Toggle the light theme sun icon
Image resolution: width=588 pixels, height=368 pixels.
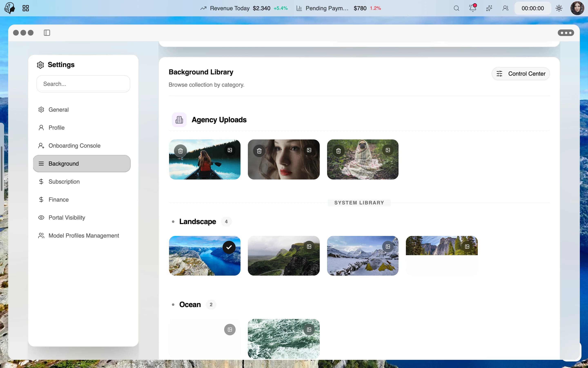coord(559,8)
